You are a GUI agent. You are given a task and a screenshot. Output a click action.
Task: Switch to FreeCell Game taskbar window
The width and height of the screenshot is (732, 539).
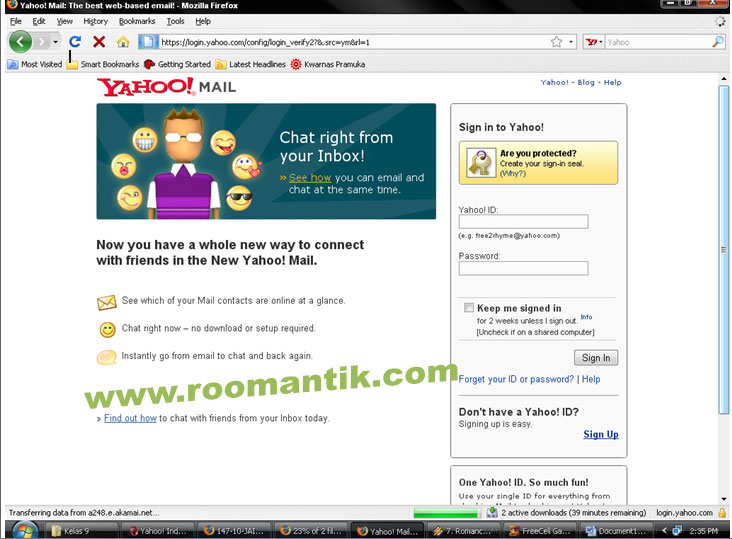(x=540, y=531)
